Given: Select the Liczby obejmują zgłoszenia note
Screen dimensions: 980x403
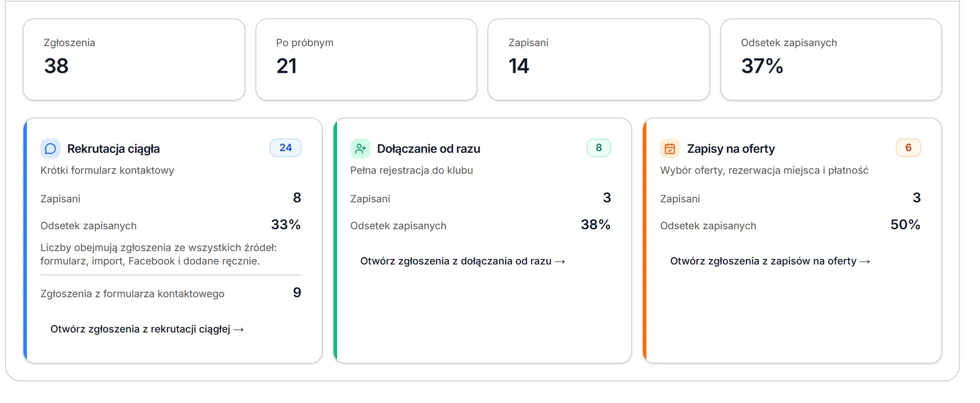Looking at the screenshot, I should coord(158,254).
